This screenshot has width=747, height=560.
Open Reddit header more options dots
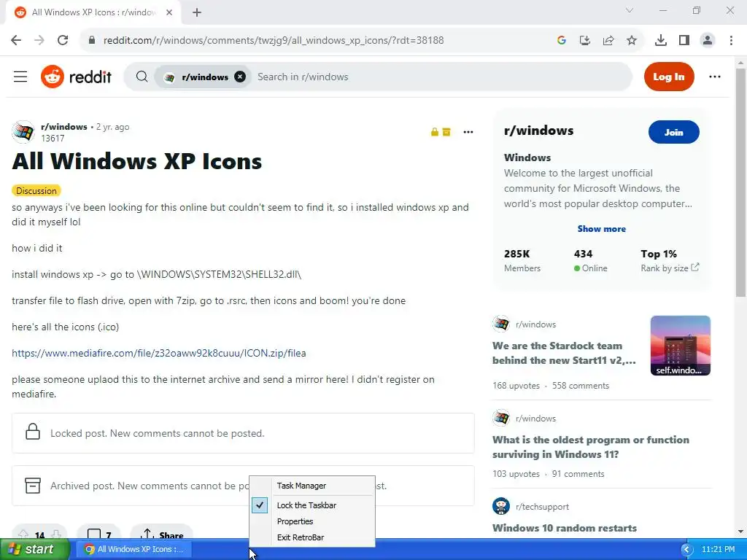[x=715, y=77]
